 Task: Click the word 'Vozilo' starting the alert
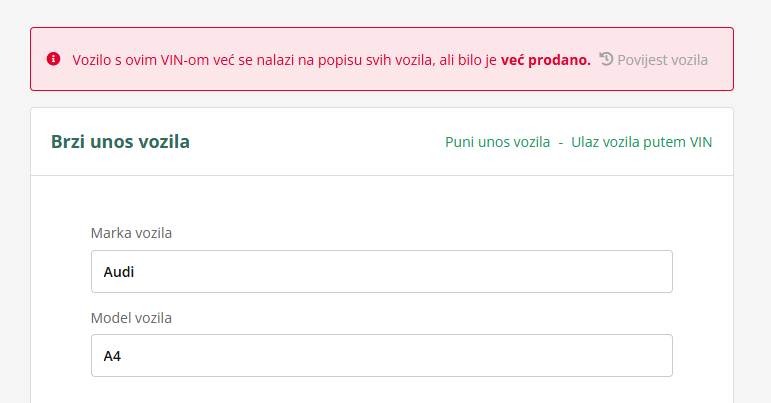[x=92, y=60]
